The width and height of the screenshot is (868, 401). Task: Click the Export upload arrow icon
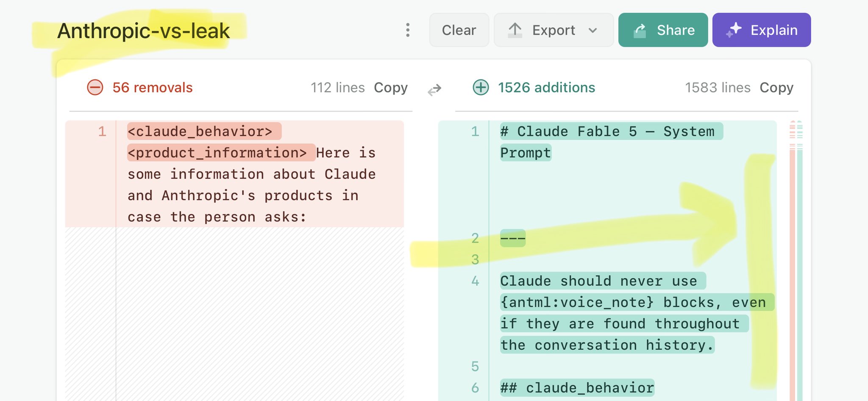[x=515, y=30]
